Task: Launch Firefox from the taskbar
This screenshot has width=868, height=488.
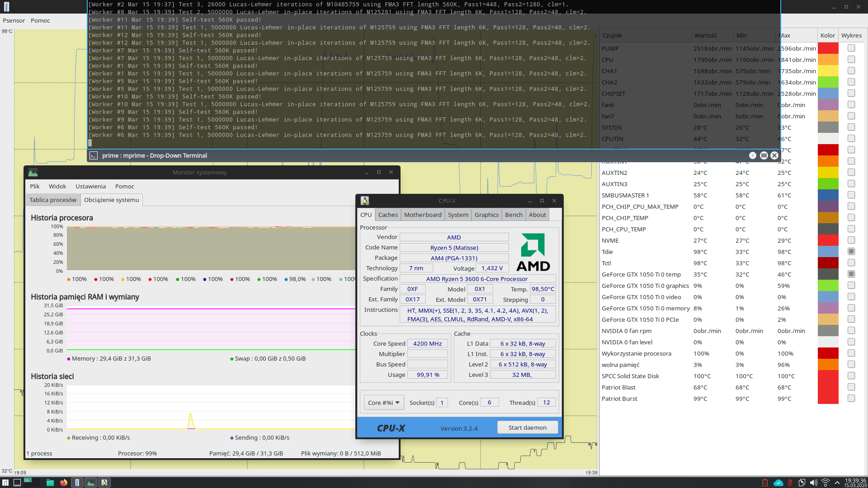Action: click(x=64, y=483)
